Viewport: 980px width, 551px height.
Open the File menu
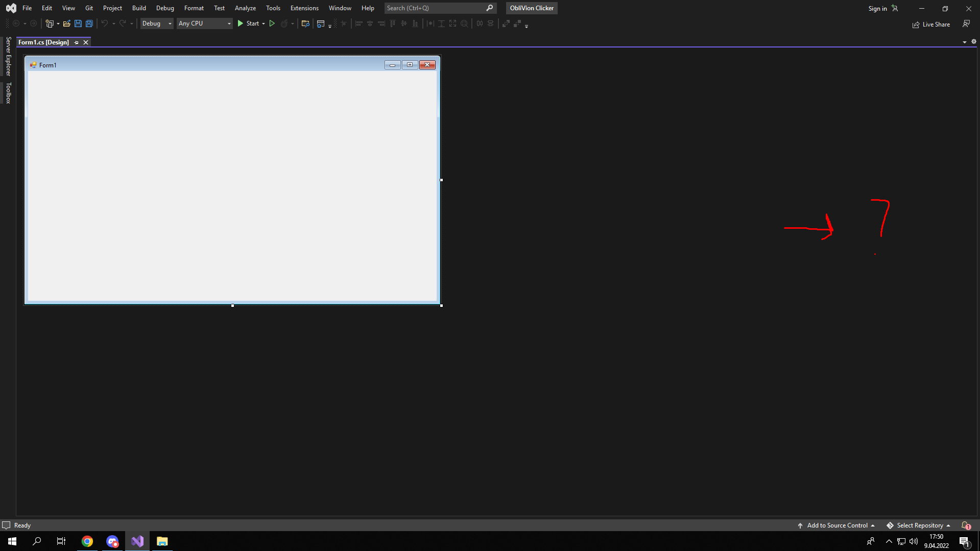(x=27, y=8)
